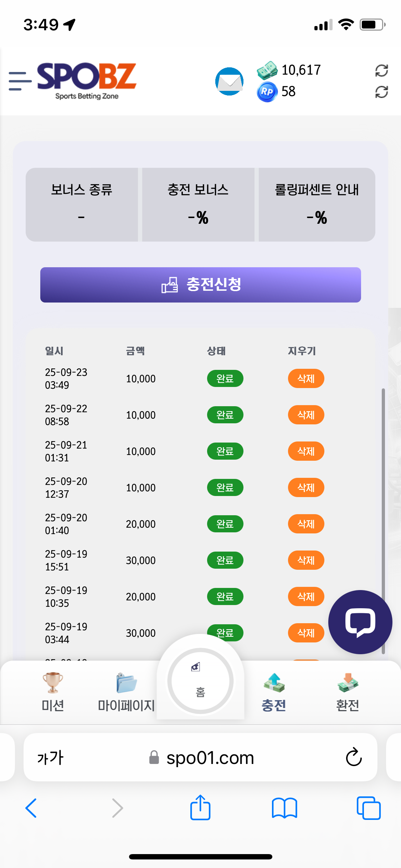Open the live chat bubble button
Viewport: 401px width, 868px height.
360,622
